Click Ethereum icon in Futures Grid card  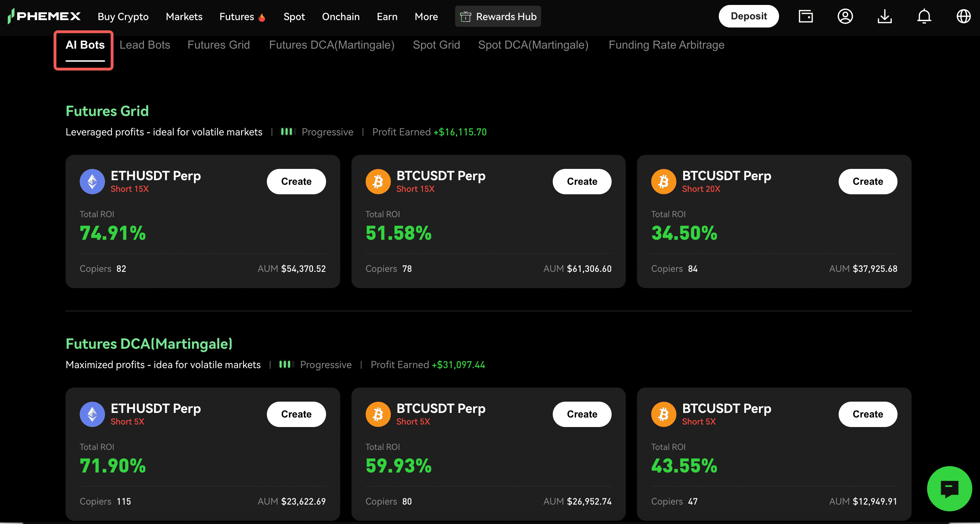coord(92,182)
